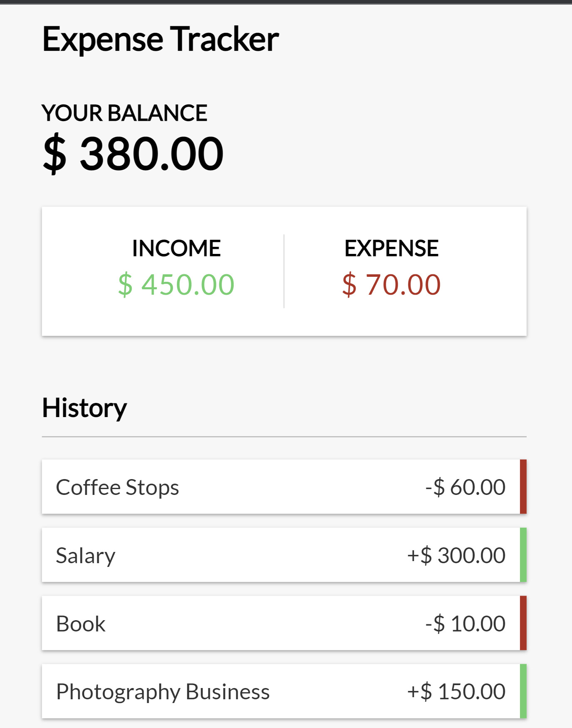Click the YOUR BALANCE label
The width and height of the screenshot is (572, 728).
[124, 113]
